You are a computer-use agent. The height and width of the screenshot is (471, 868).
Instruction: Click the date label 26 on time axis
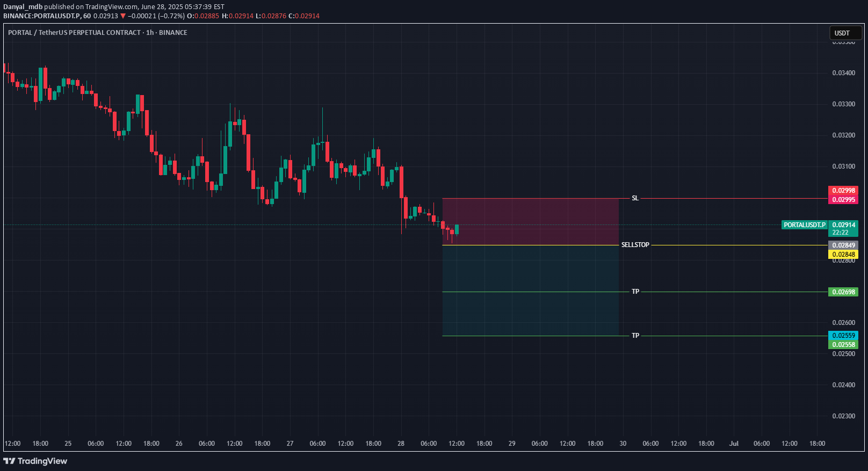[179, 444]
